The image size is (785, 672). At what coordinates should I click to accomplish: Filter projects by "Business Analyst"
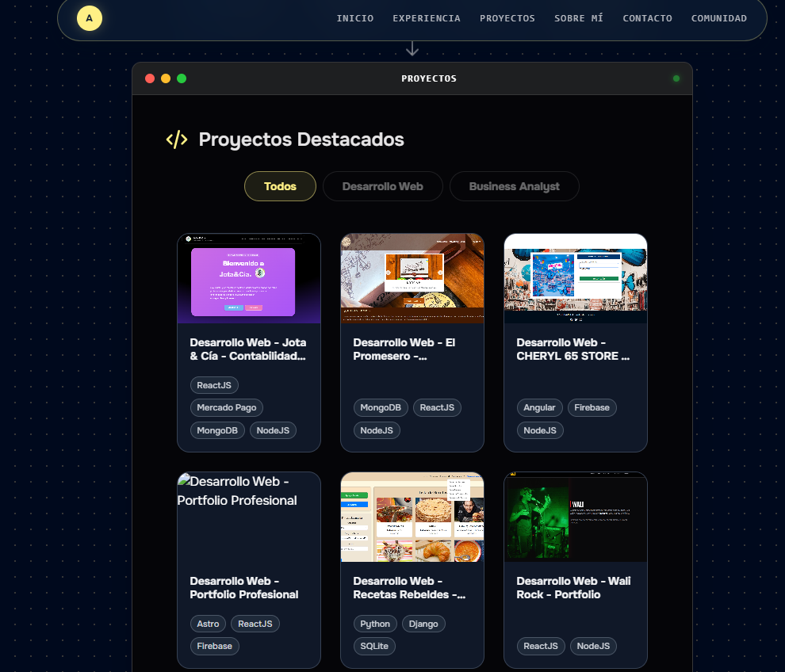tap(514, 186)
